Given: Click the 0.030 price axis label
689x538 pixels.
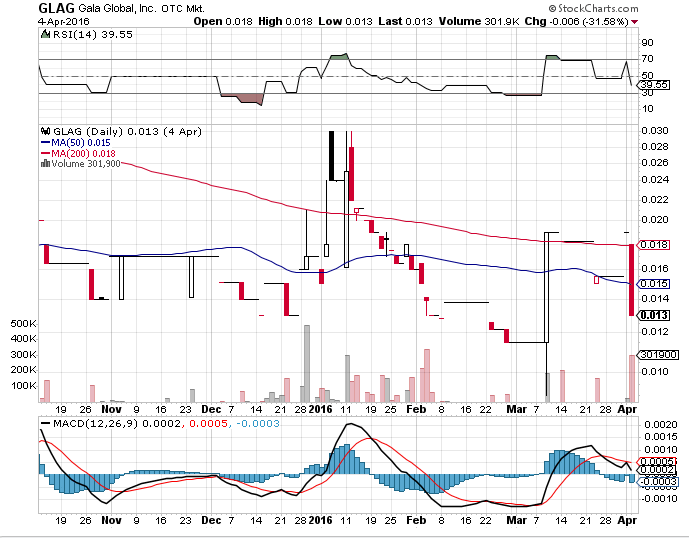Looking at the screenshot, I should coord(655,131).
